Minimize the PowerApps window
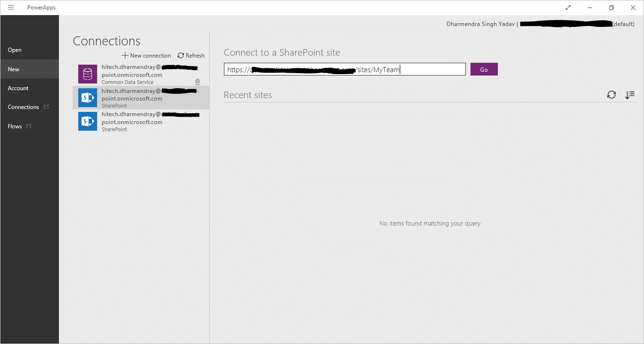The image size is (644, 344). (x=590, y=8)
